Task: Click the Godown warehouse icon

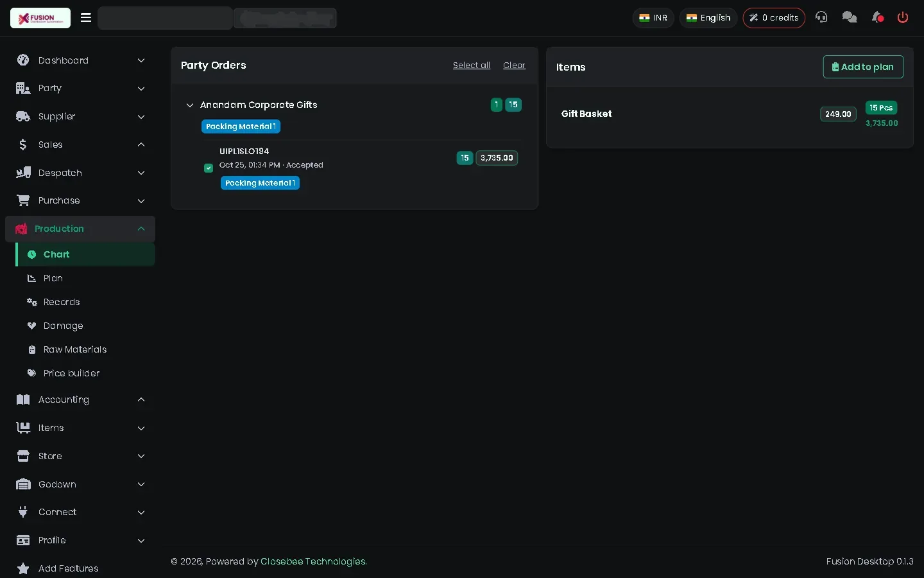Action: point(23,484)
